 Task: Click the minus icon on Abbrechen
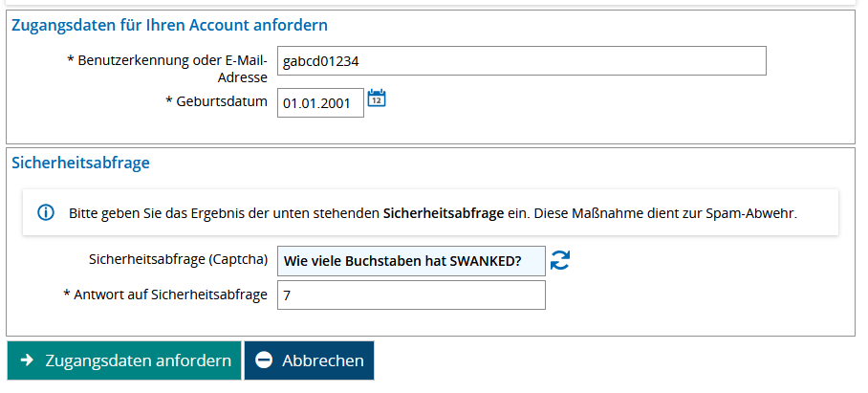point(265,360)
